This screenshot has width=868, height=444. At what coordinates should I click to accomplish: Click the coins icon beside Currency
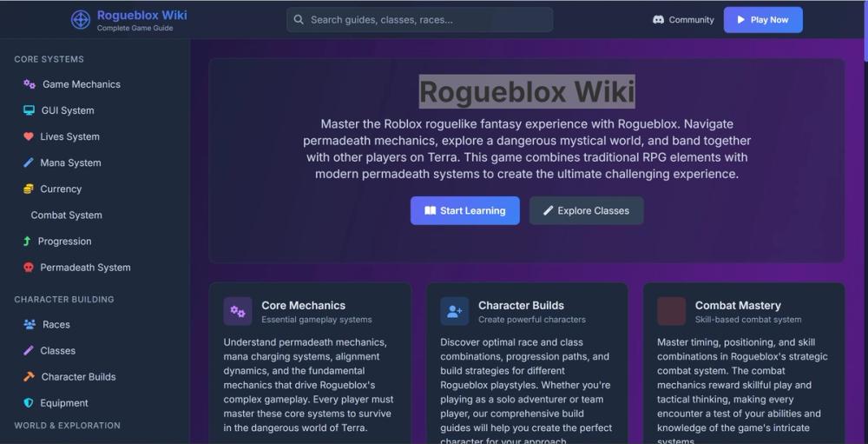(29, 189)
